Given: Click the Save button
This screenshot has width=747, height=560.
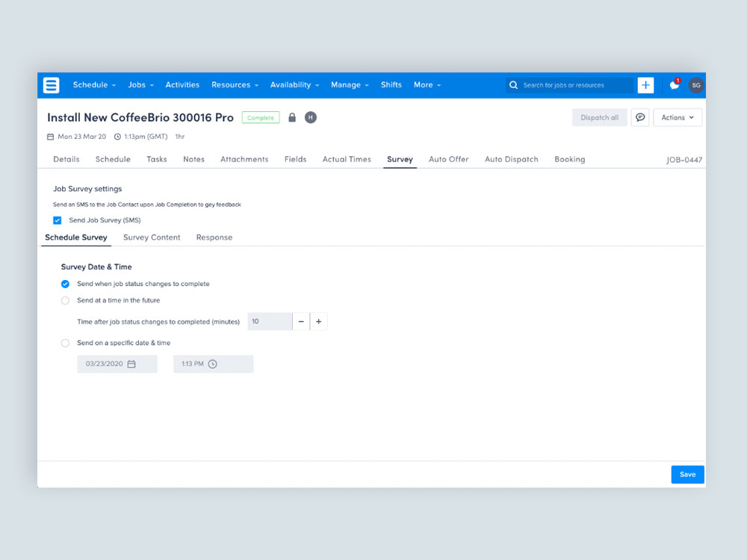Looking at the screenshot, I should click(x=687, y=474).
